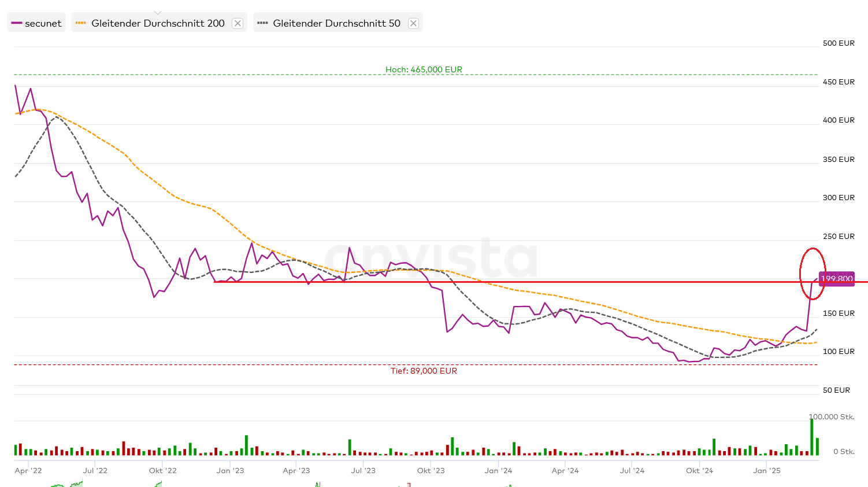Toggle the secunet series legend chip

click(36, 23)
